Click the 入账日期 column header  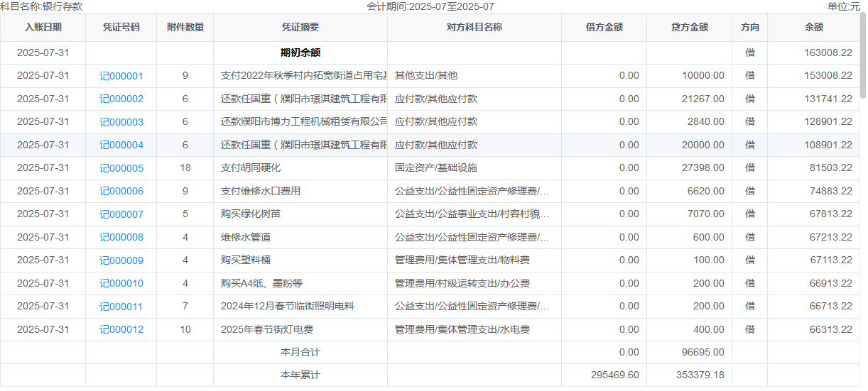tap(43, 28)
